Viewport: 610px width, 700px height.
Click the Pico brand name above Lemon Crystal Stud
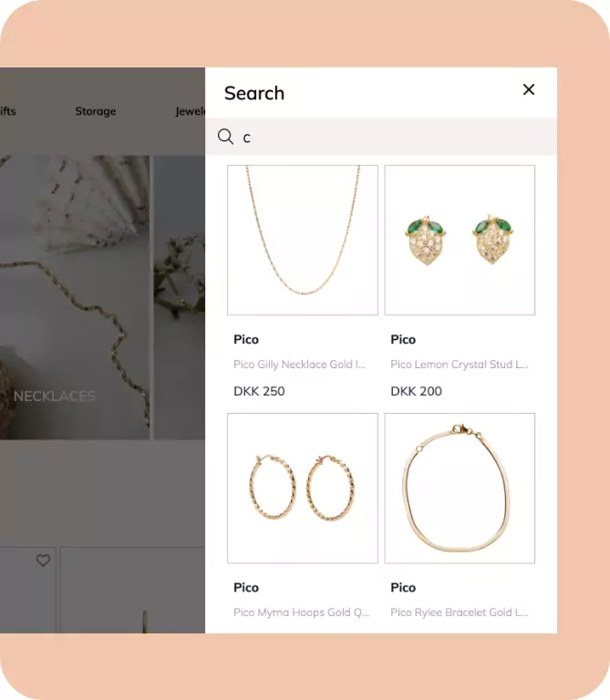pos(403,339)
